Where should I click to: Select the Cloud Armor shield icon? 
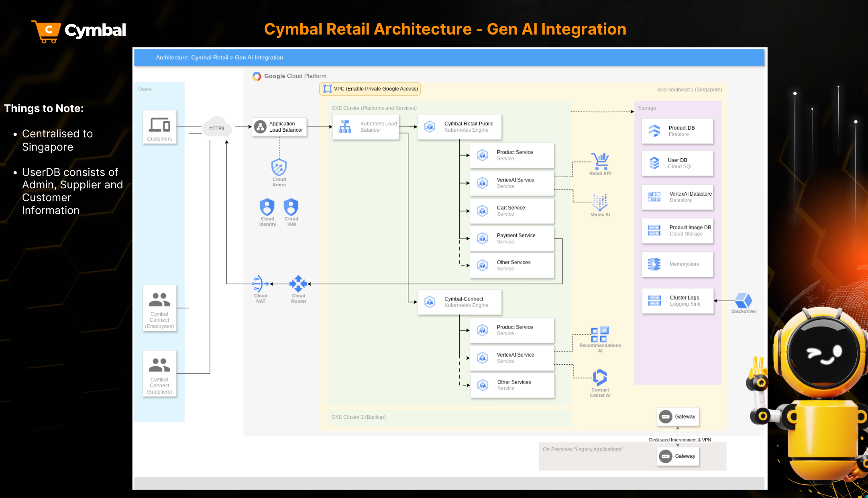[x=279, y=168]
